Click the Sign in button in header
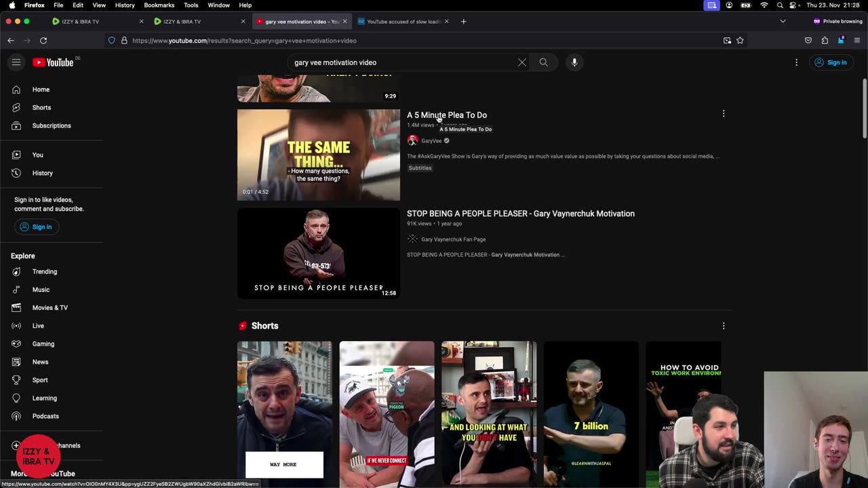Image resolution: width=868 pixels, height=488 pixels. [x=831, y=62]
